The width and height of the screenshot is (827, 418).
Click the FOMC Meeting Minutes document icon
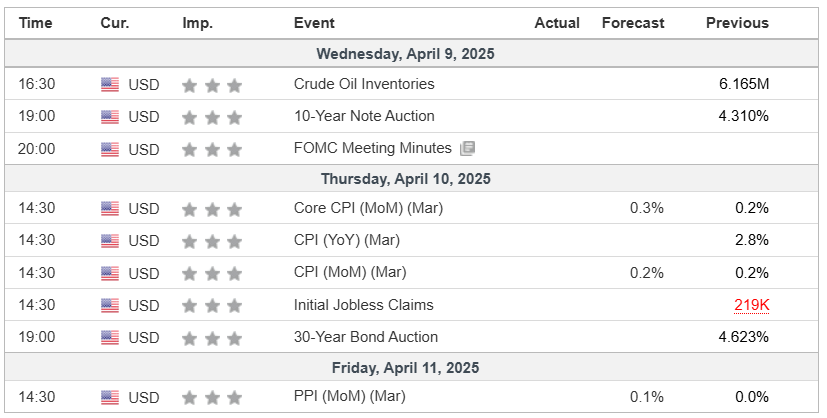pyautogui.click(x=467, y=149)
